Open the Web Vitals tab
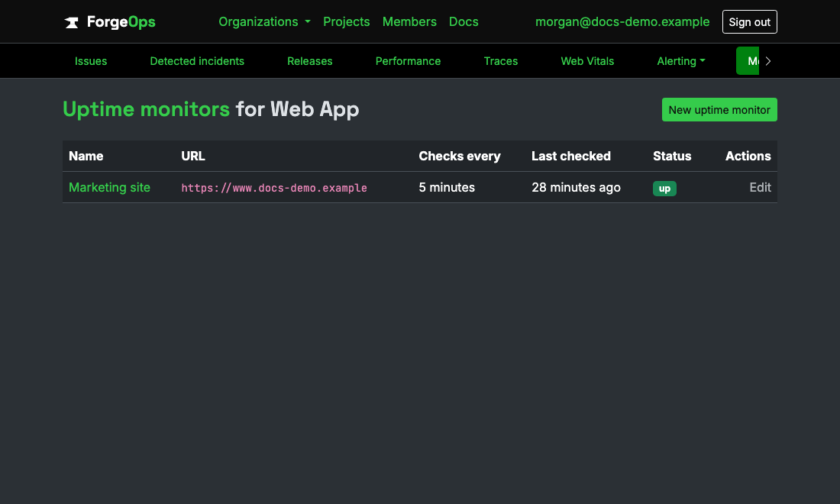 (x=587, y=61)
